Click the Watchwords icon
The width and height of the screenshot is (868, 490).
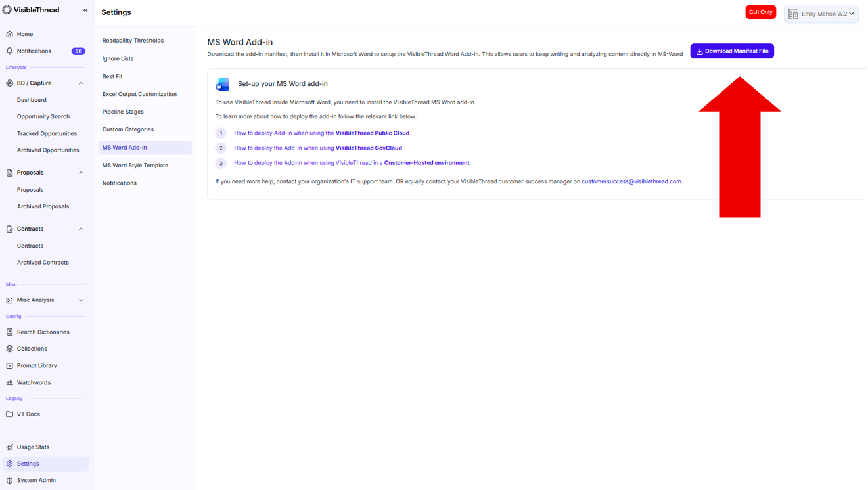pos(9,383)
